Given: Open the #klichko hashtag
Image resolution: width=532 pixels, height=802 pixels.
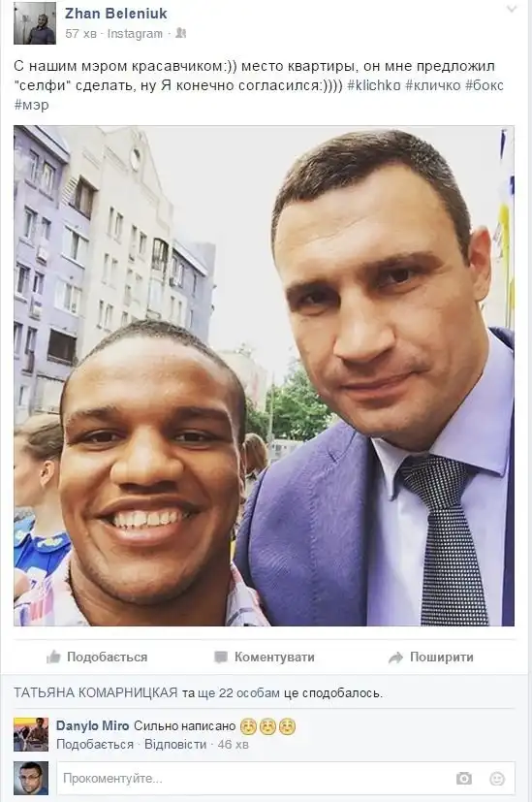Looking at the screenshot, I should pyautogui.click(x=374, y=85).
